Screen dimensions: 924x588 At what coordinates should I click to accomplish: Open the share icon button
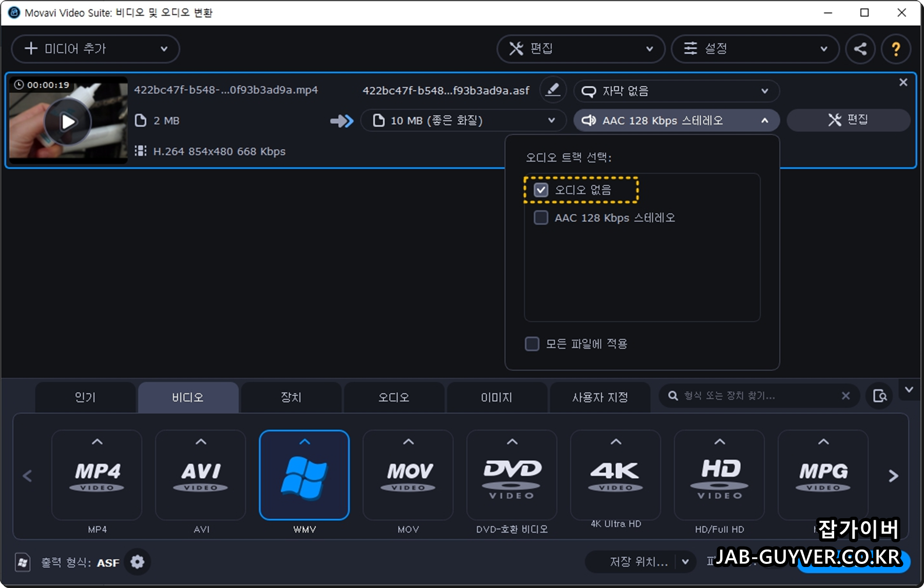pyautogui.click(x=860, y=49)
